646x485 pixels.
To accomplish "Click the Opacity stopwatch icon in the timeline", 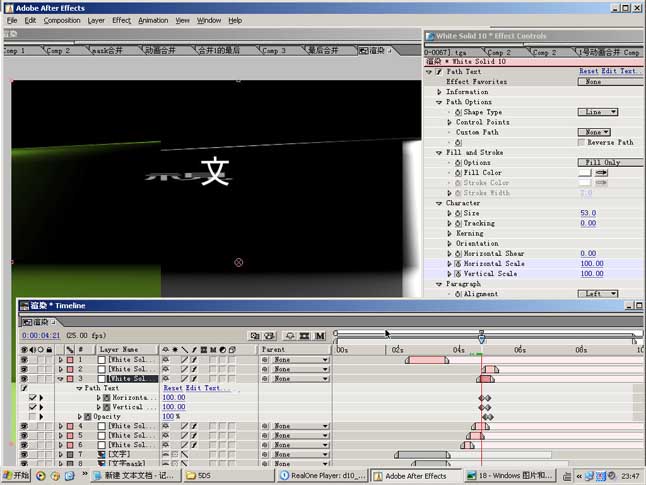I will pos(88,417).
